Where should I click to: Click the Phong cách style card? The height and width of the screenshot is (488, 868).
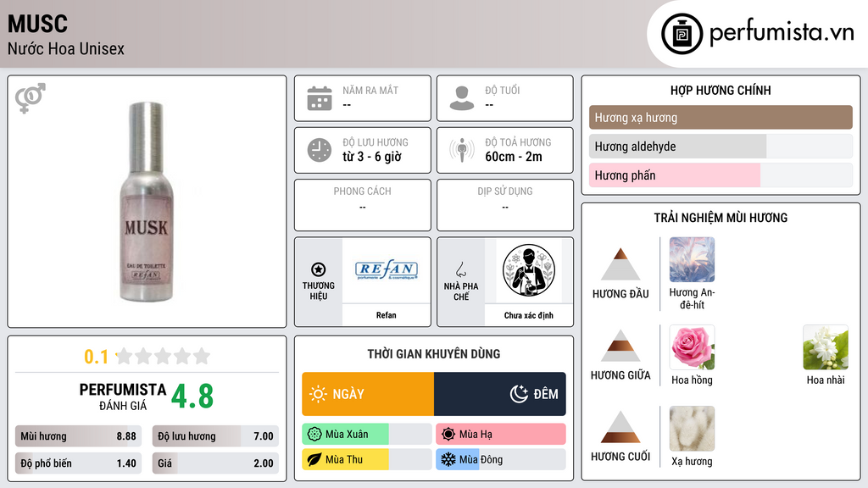363,205
